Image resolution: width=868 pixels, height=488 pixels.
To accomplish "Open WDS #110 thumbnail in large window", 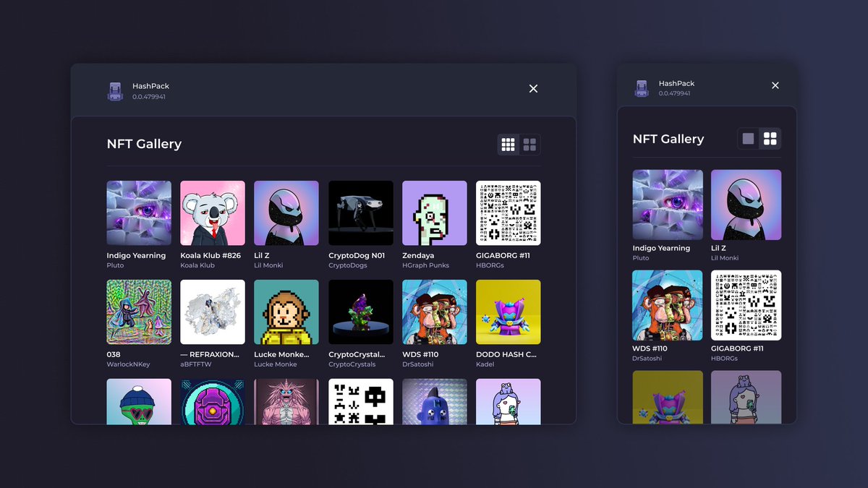I will point(435,312).
